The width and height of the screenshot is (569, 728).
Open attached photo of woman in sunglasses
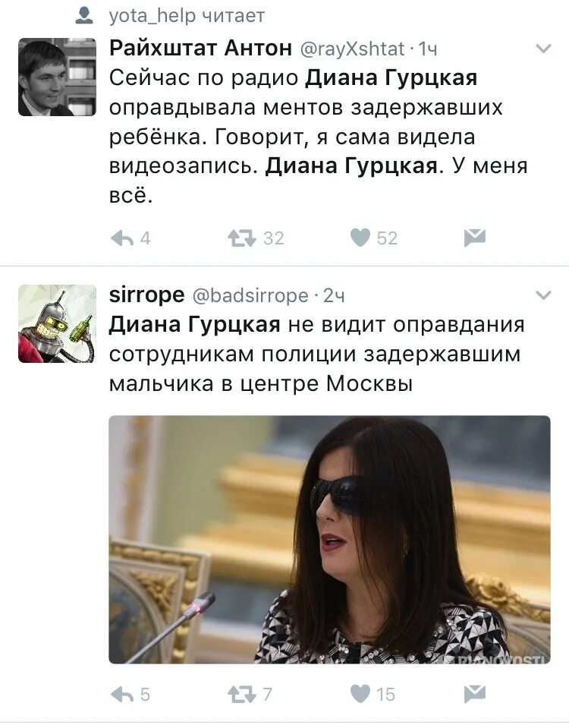pos(329,540)
